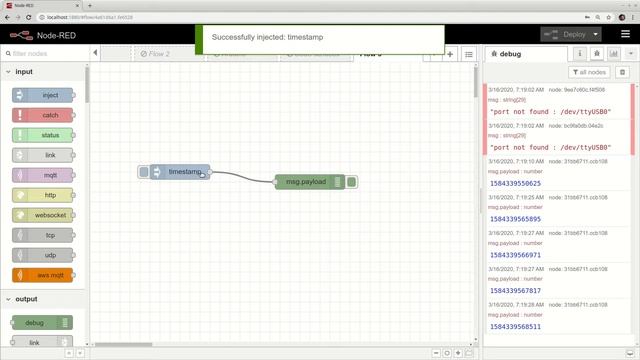
Task: Reset canvas zoom with circle button
Action: [447, 353]
